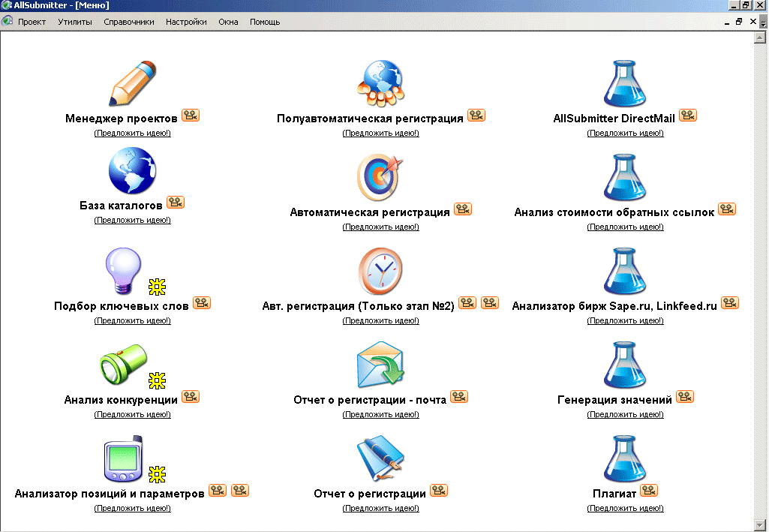Open the Плагиат flask icon

click(625, 459)
